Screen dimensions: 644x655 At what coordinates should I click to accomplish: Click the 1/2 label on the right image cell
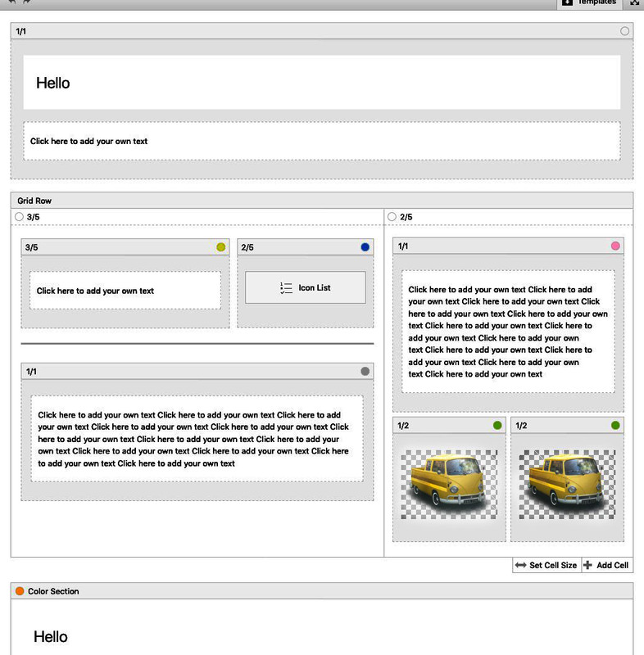point(521,425)
